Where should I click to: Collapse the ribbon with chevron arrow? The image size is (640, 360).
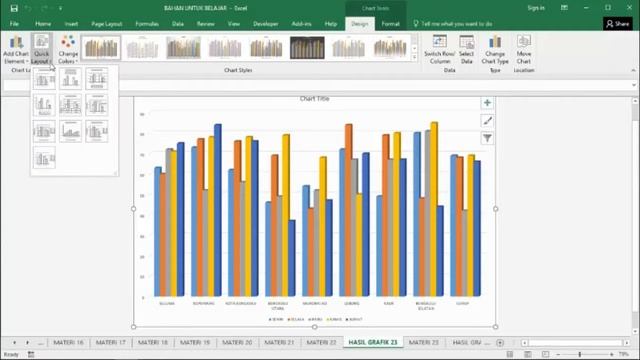(x=633, y=70)
